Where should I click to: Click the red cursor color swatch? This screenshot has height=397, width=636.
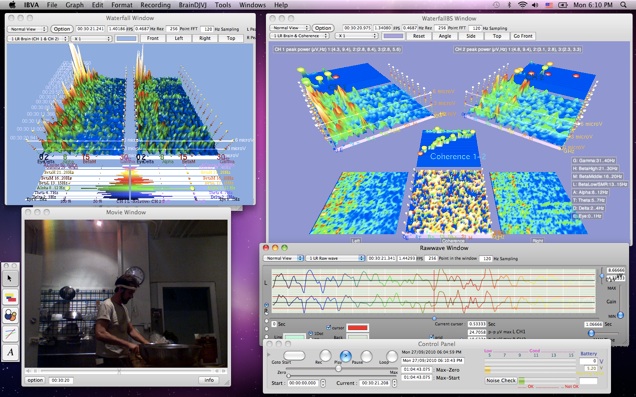click(358, 328)
